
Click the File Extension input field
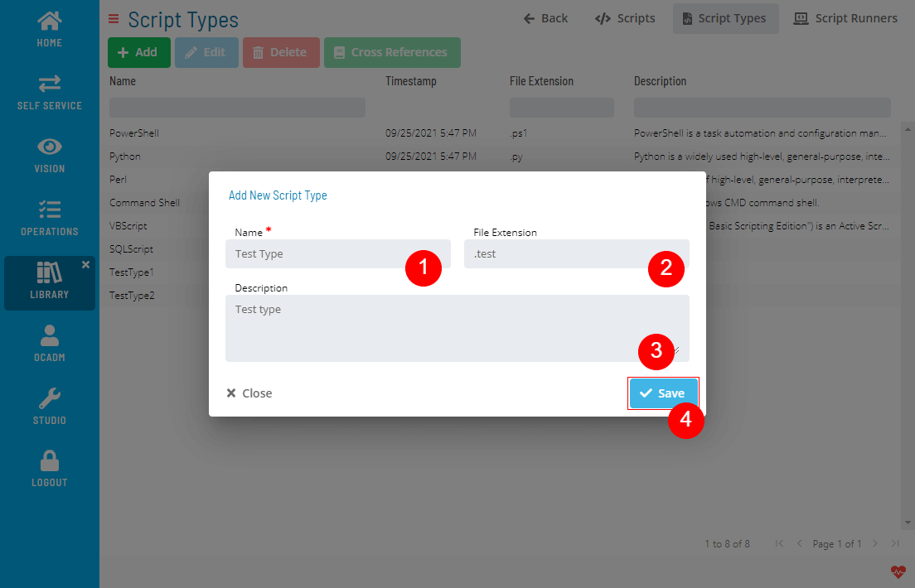coord(555,254)
